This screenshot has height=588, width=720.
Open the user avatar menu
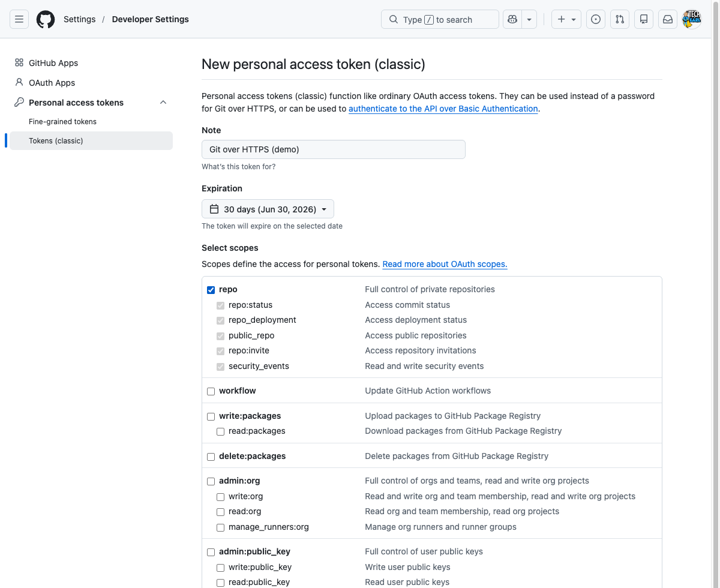[x=692, y=19]
